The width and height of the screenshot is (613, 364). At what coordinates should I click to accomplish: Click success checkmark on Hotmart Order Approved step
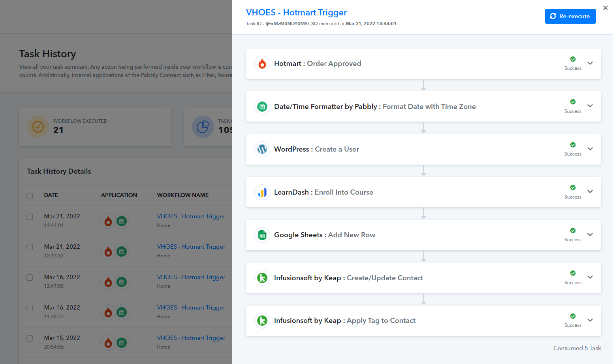pyautogui.click(x=573, y=59)
